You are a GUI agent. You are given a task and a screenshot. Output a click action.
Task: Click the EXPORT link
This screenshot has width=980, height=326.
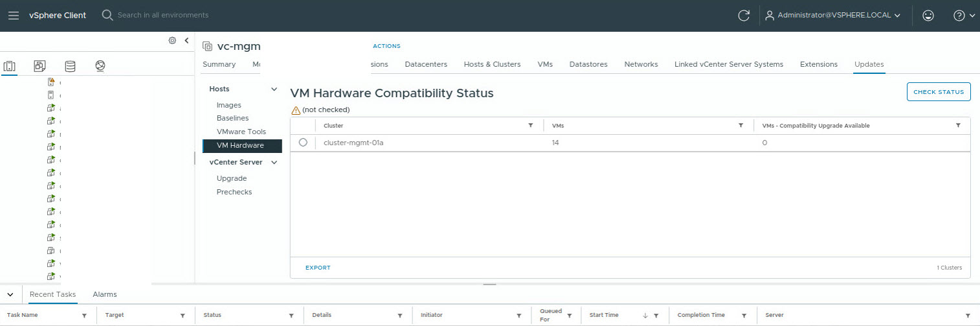pyautogui.click(x=318, y=268)
